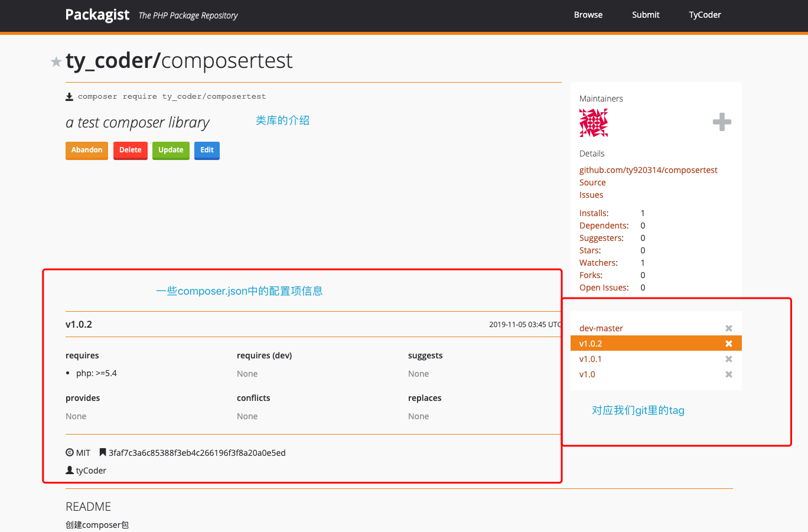Viewport: 808px width, 532px height.
Task: Open the Source link
Action: [x=592, y=182]
